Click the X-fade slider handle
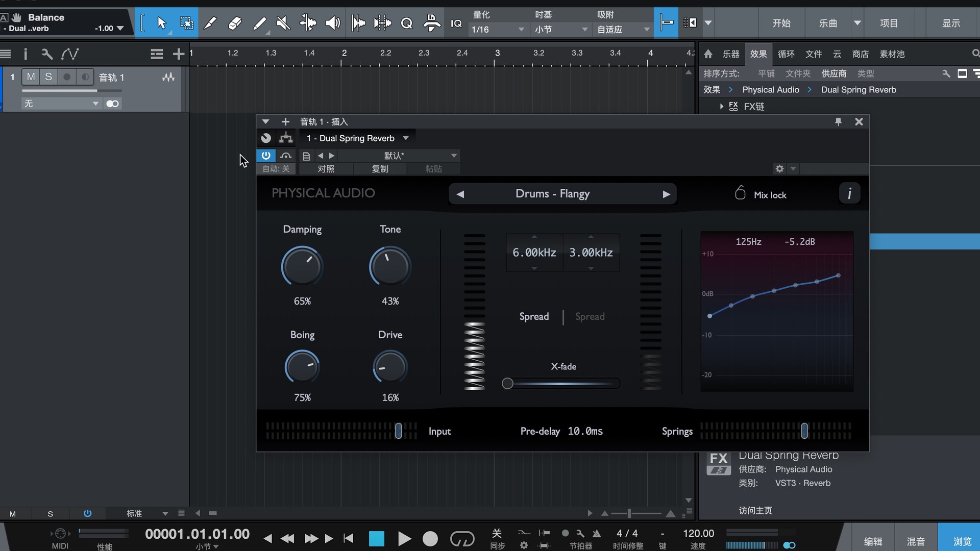Viewport: 980px width, 551px height. (507, 383)
